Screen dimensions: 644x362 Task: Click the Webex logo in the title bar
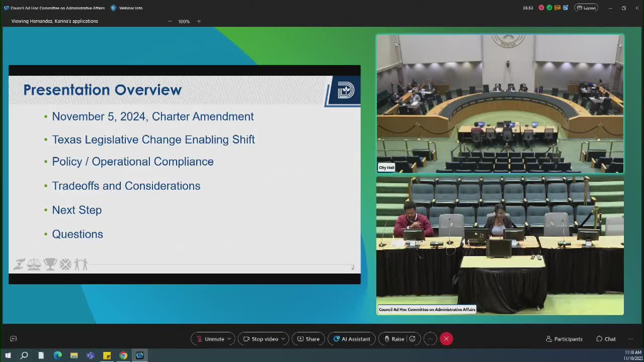click(6, 8)
